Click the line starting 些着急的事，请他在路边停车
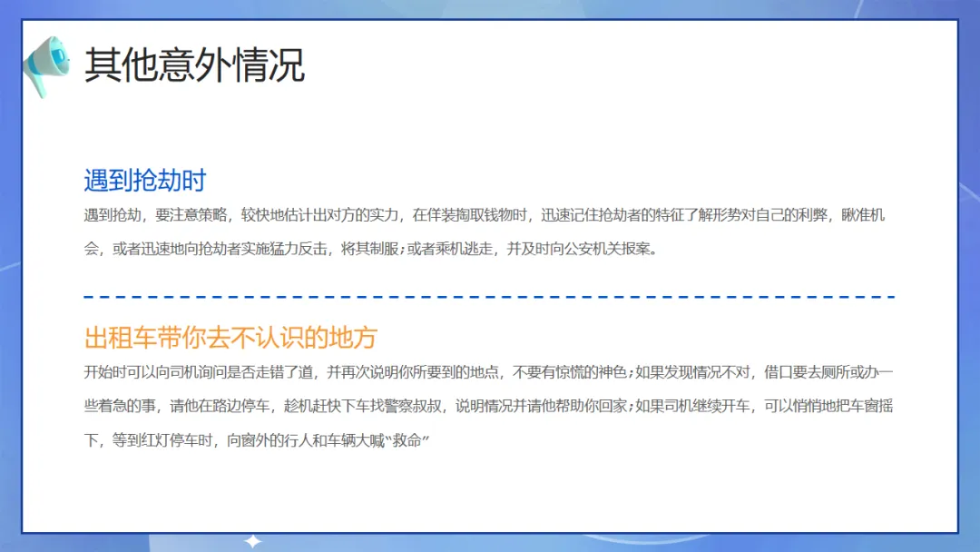 [x=489, y=407]
